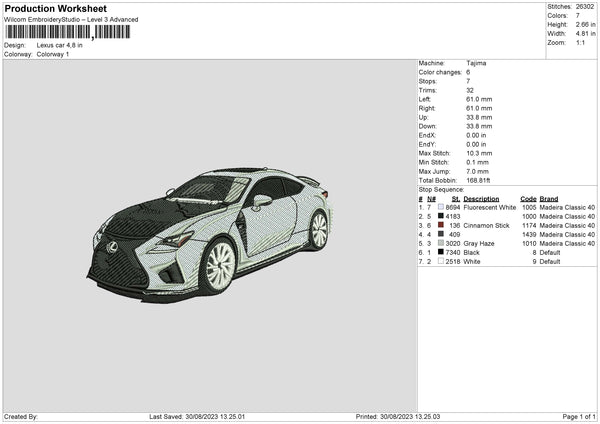Click the barcode under the worksheet title

(68, 32)
